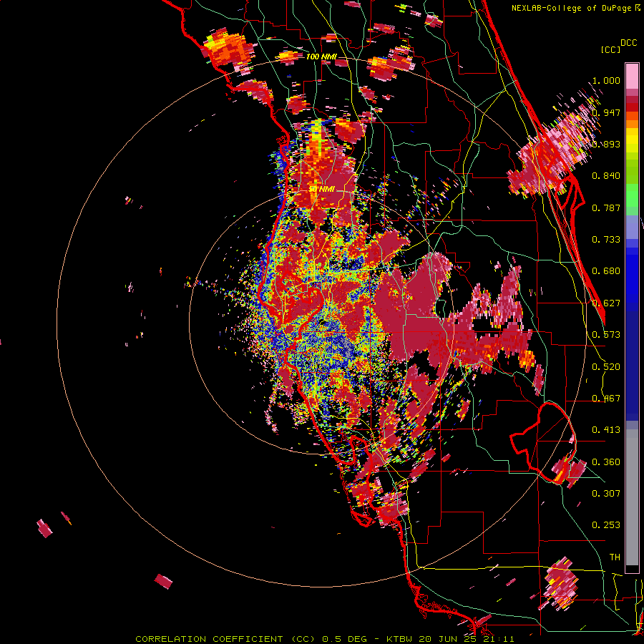Click the 0.520 color scale value
Viewport: 644px width, 644px height.
pyautogui.click(x=606, y=367)
